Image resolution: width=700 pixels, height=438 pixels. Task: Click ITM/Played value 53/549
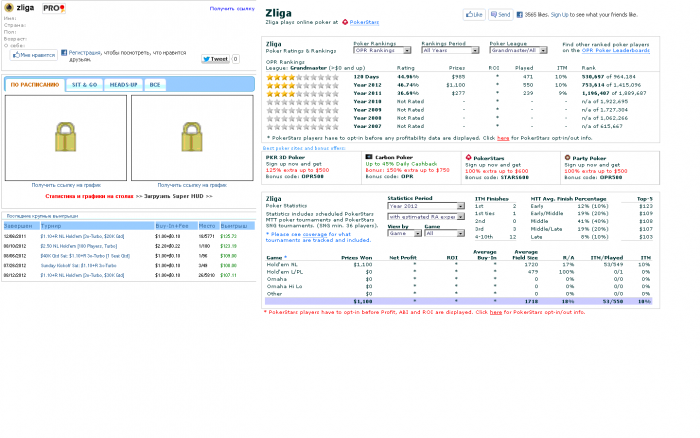(x=613, y=265)
